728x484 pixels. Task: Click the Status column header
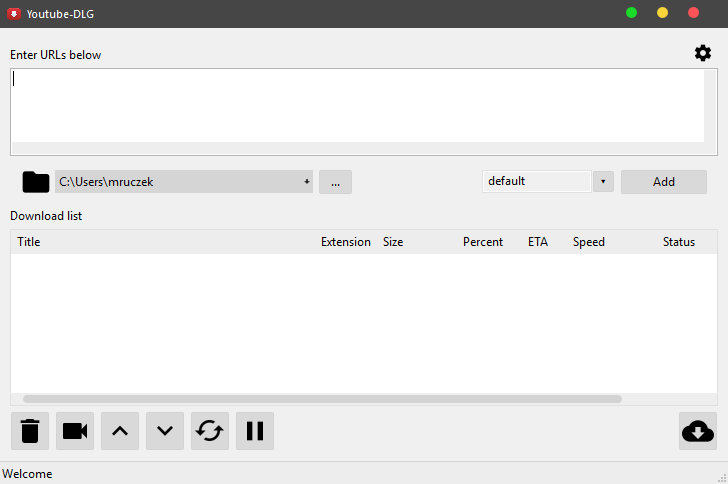pos(678,242)
